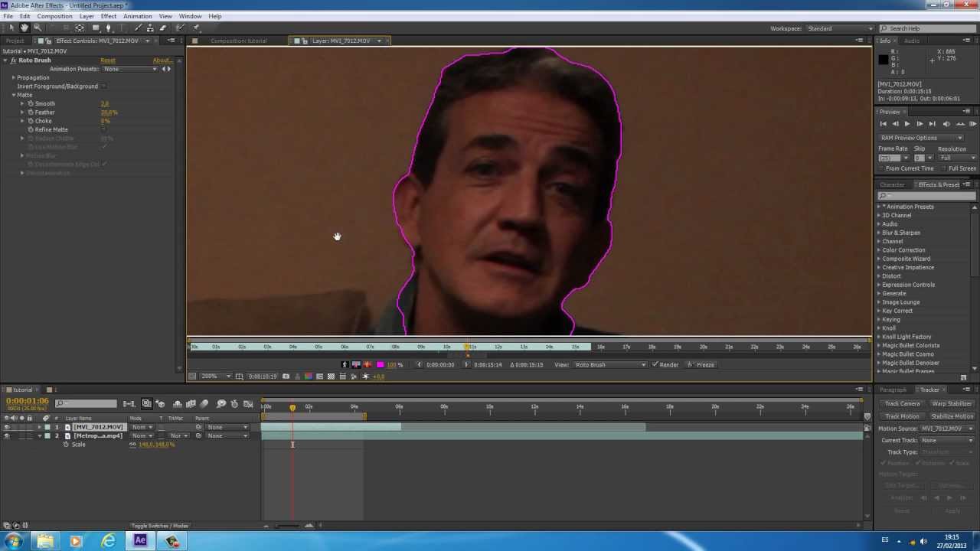Open magnification 200% dropdown
Screen dimensions: 980x551
[216, 377]
